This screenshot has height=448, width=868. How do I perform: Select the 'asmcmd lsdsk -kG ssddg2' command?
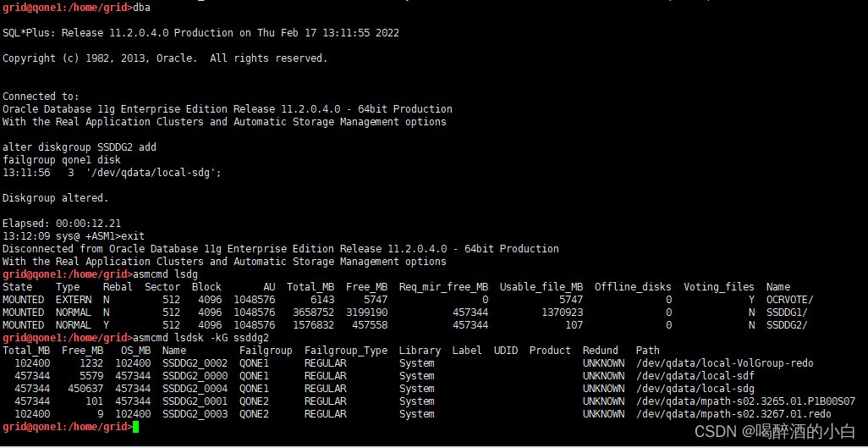pyautogui.click(x=201, y=338)
